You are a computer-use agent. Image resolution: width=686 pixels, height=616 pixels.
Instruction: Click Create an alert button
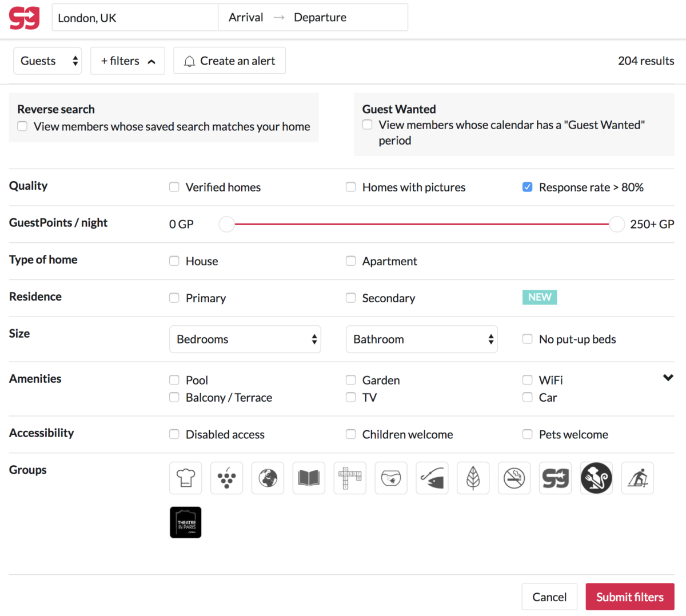pyautogui.click(x=229, y=61)
